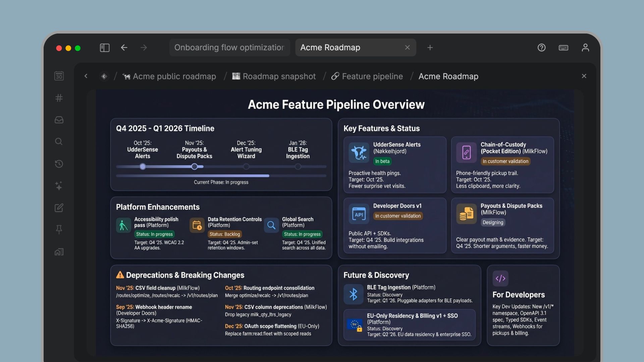The height and width of the screenshot is (362, 644).
Task: Toggle the sidebar panel icon
Action: (105, 48)
